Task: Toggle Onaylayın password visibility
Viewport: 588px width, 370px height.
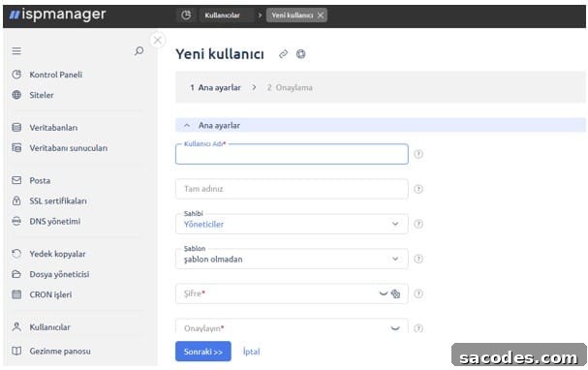Action: tap(395, 328)
